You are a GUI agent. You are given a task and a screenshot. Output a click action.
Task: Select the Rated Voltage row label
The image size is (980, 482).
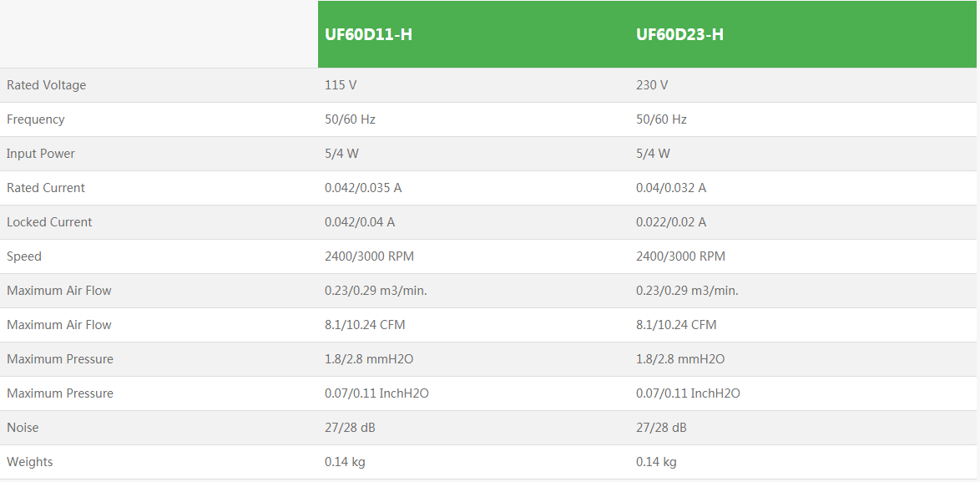click(46, 85)
